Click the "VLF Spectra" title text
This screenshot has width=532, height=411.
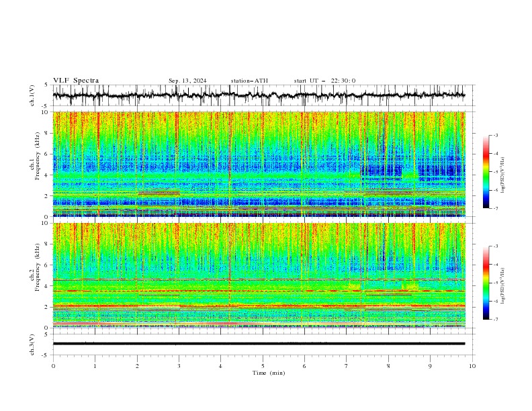[76, 81]
